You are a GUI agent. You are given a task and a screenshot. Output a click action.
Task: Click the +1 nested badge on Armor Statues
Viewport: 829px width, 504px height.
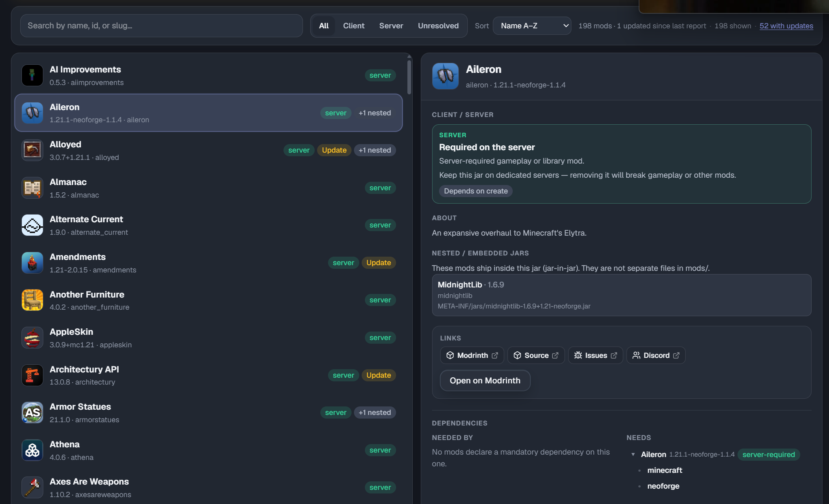[x=375, y=413]
